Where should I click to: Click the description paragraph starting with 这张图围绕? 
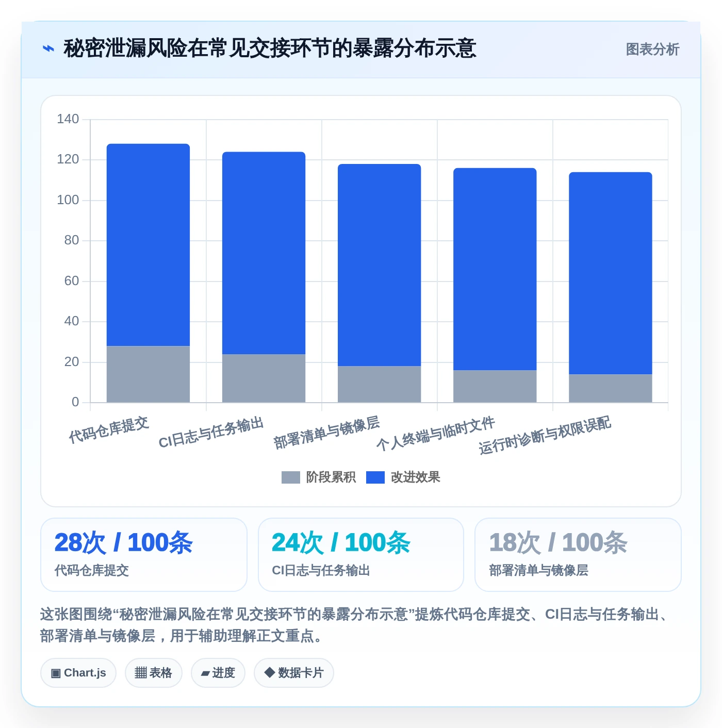pos(356,625)
